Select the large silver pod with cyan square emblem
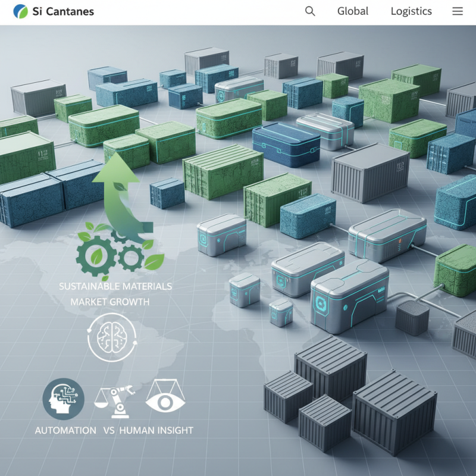 [348, 295]
